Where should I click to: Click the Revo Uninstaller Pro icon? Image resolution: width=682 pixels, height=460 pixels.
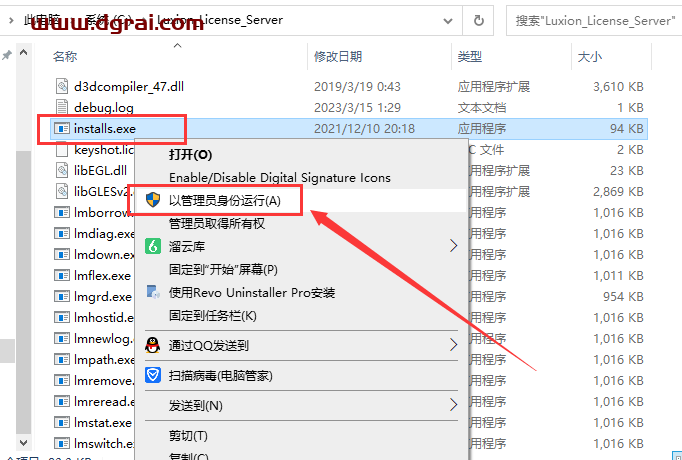click(153, 293)
